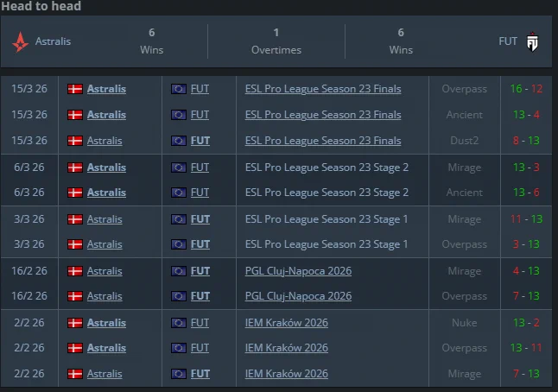Open ESL Pro League Season 23 Finals Overpass link
Image resolution: width=558 pixels, height=392 pixels.
click(323, 89)
